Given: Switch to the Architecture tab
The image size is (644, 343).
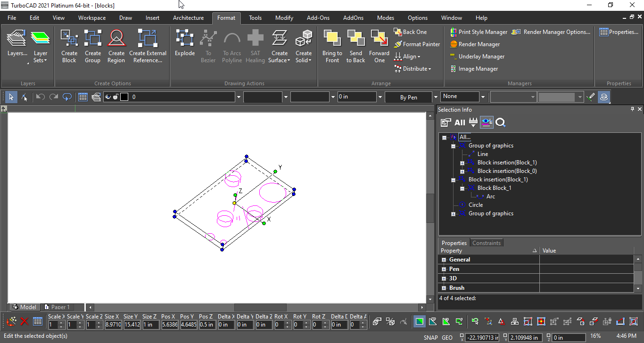Looking at the screenshot, I should pyautogui.click(x=188, y=18).
